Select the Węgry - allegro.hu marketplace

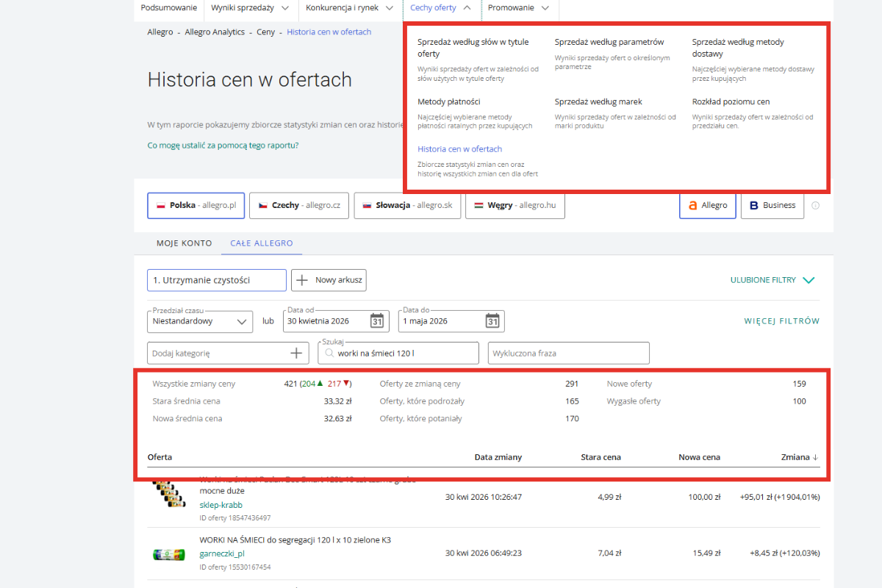pyautogui.click(x=515, y=206)
